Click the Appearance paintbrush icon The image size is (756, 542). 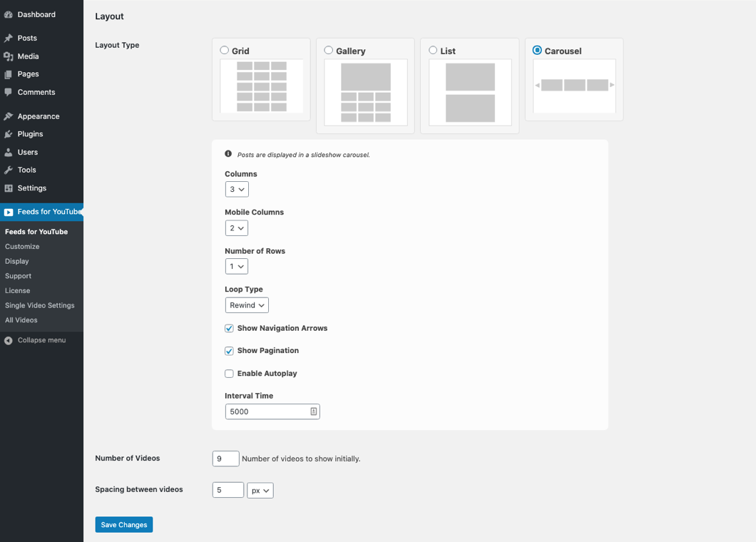pos(9,116)
